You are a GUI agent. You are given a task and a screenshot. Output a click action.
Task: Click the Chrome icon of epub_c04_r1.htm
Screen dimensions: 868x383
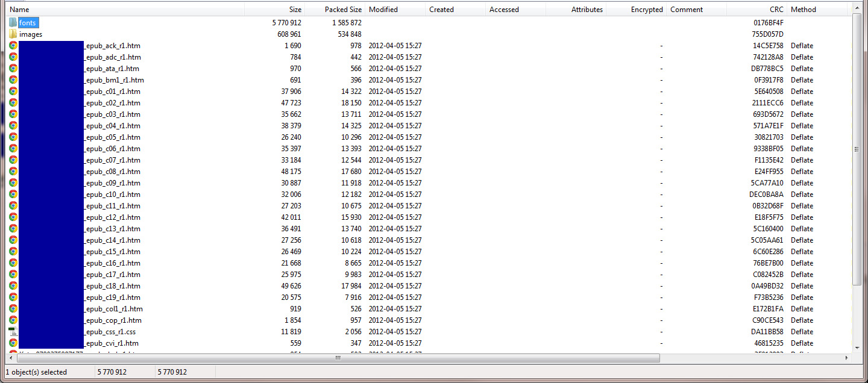(x=13, y=125)
